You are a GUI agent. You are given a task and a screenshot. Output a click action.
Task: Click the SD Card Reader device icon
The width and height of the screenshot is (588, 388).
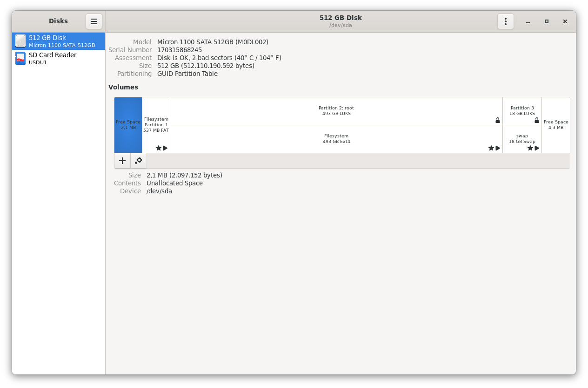[x=20, y=58]
